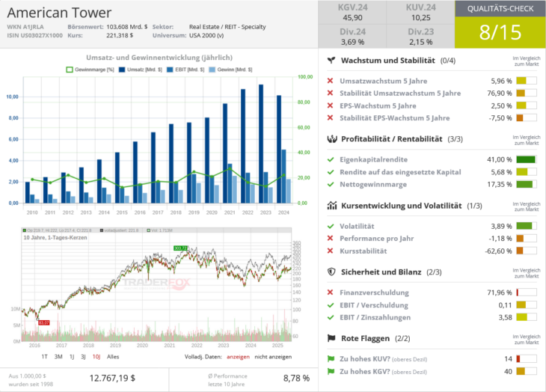Click the EBIT / Zinszahlungen value 3,58

coord(506,317)
